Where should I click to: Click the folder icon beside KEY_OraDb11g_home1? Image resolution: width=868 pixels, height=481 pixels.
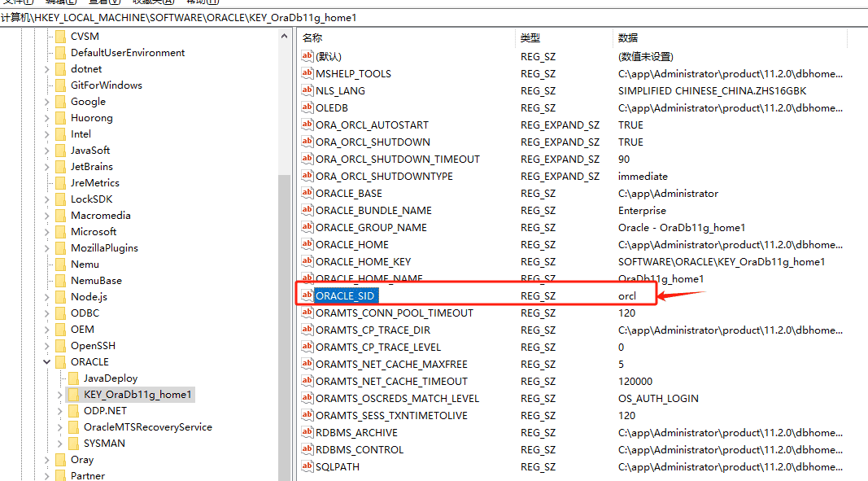[76, 394]
